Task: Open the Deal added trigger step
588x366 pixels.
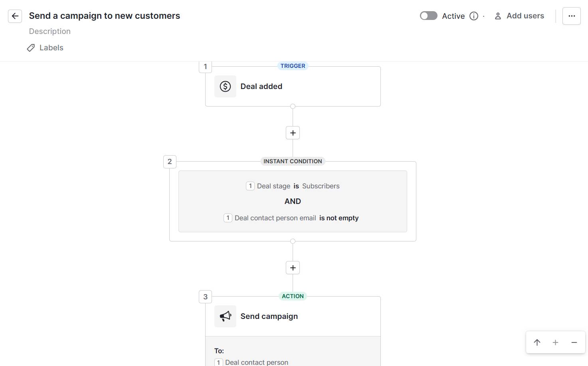Action: [293, 86]
